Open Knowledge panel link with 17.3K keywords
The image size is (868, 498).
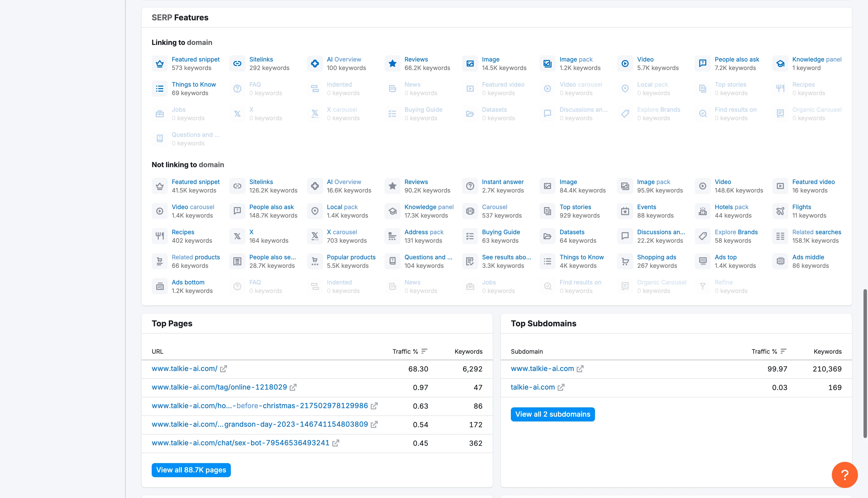click(429, 207)
